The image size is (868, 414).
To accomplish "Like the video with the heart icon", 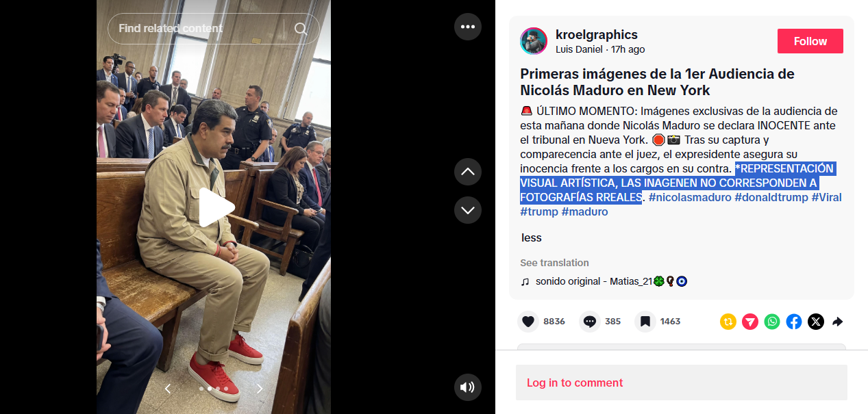I will pyautogui.click(x=528, y=322).
